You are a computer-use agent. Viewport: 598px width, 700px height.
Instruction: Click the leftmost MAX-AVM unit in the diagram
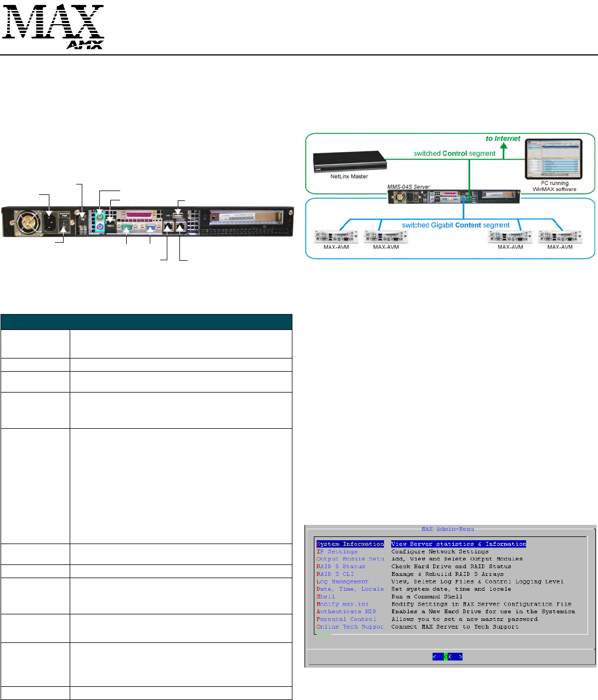tap(336, 237)
